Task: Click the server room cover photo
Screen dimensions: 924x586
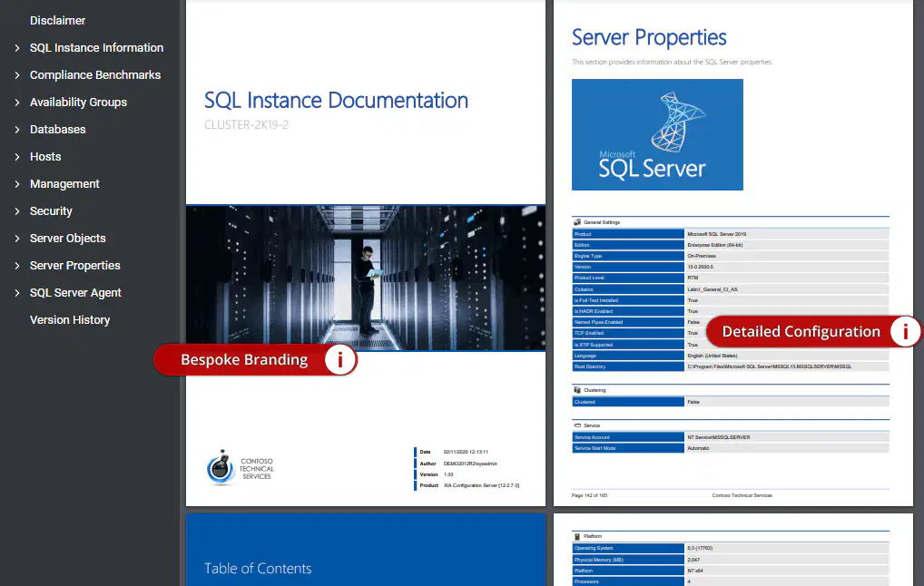Action: 366,278
